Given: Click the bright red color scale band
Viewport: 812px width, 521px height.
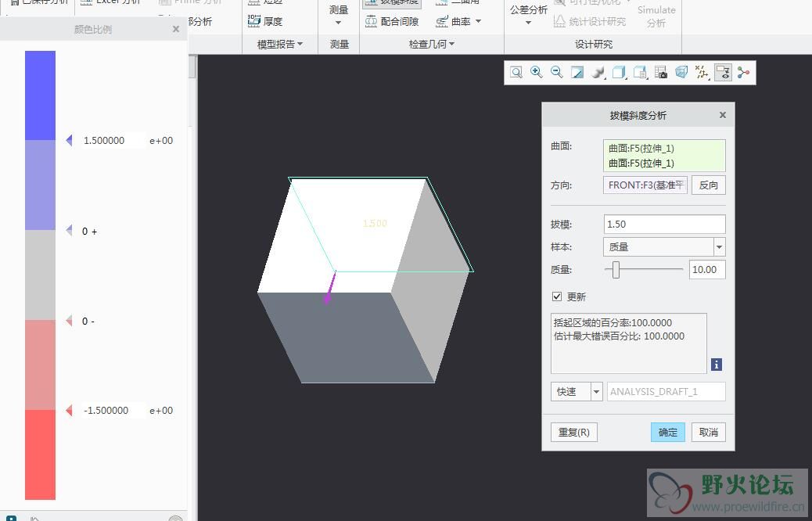Looking at the screenshot, I should [41, 455].
